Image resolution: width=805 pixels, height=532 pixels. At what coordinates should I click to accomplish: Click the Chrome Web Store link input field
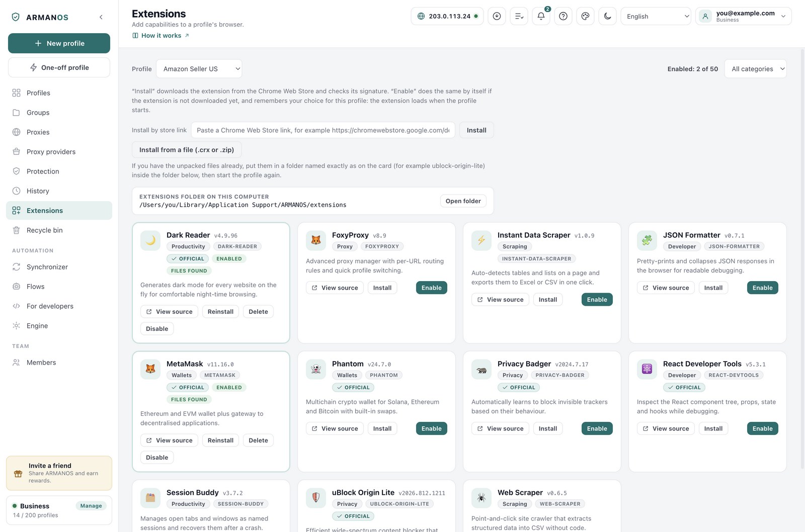323,130
